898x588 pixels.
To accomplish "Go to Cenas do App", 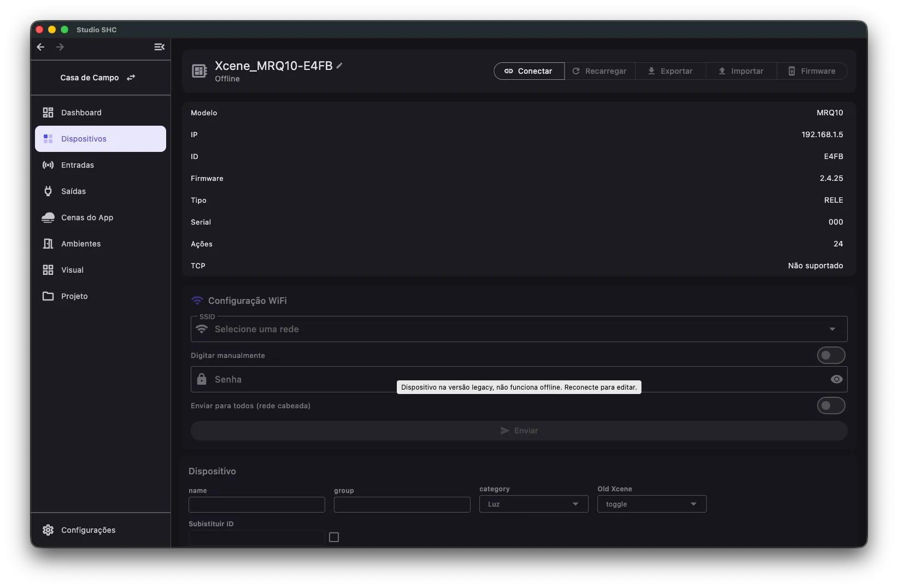I will [x=101, y=217].
